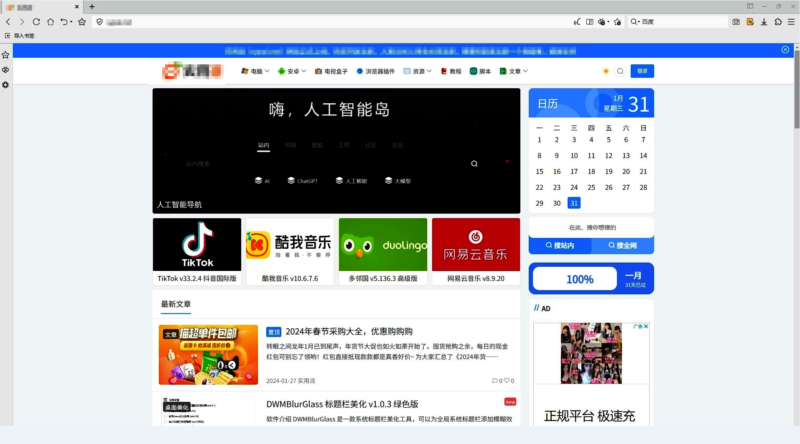Bookmark this page with the star icon
800x444 pixels.
tap(82, 22)
